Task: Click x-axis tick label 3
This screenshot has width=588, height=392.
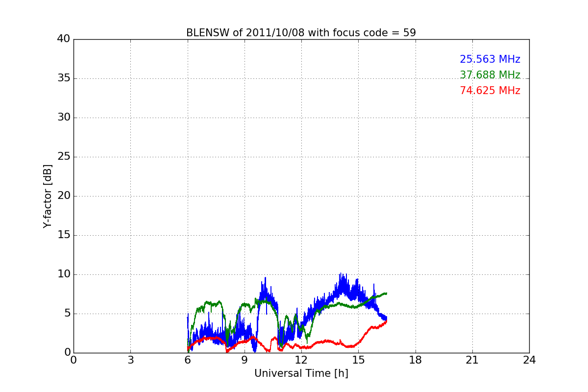Action: (x=130, y=360)
